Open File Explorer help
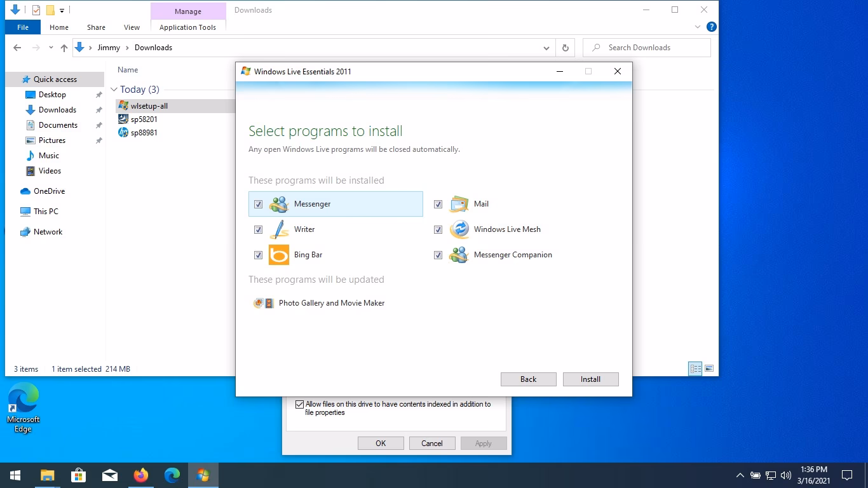This screenshot has height=488, width=868. click(712, 27)
